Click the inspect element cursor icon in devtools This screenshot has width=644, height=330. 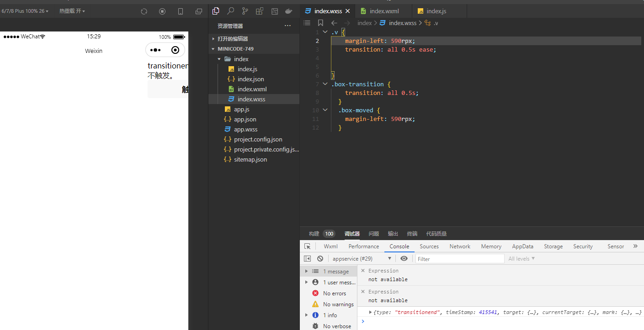click(x=308, y=246)
